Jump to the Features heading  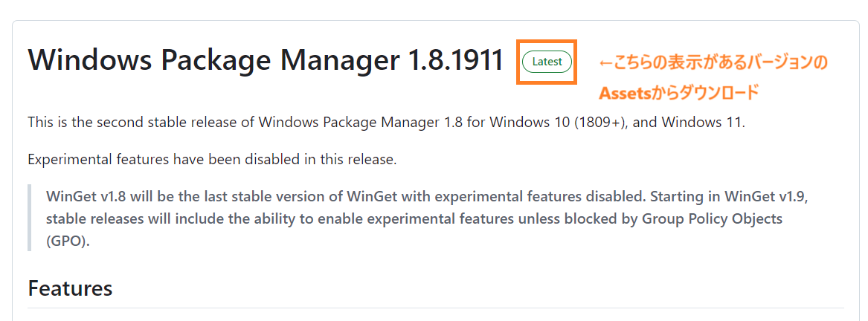tap(70, 288)
